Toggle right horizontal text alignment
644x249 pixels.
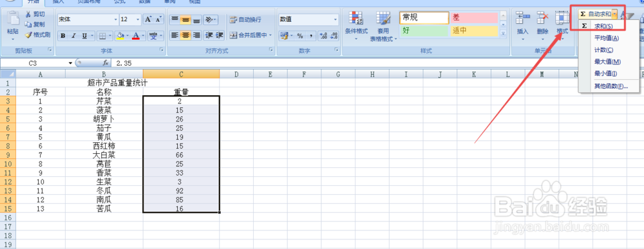coord(196,35)
